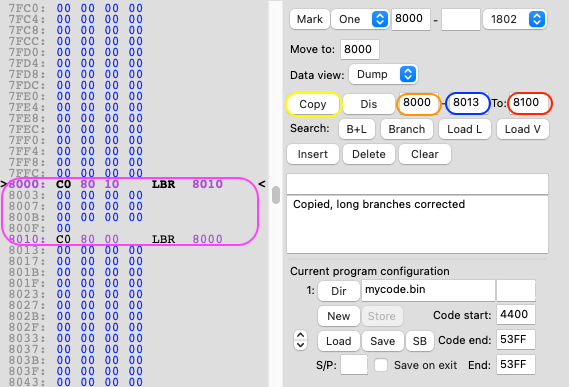Search using the Load V button
This screenshot has height=387, width=569.
(522, 129)
